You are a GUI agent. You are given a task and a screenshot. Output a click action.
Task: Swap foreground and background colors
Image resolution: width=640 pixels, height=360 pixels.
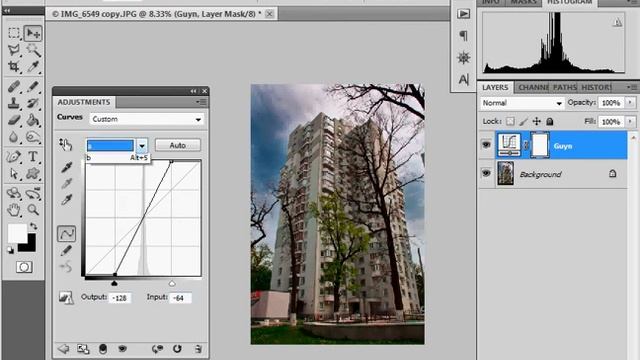pyautogui.click(x=33, y=226)
